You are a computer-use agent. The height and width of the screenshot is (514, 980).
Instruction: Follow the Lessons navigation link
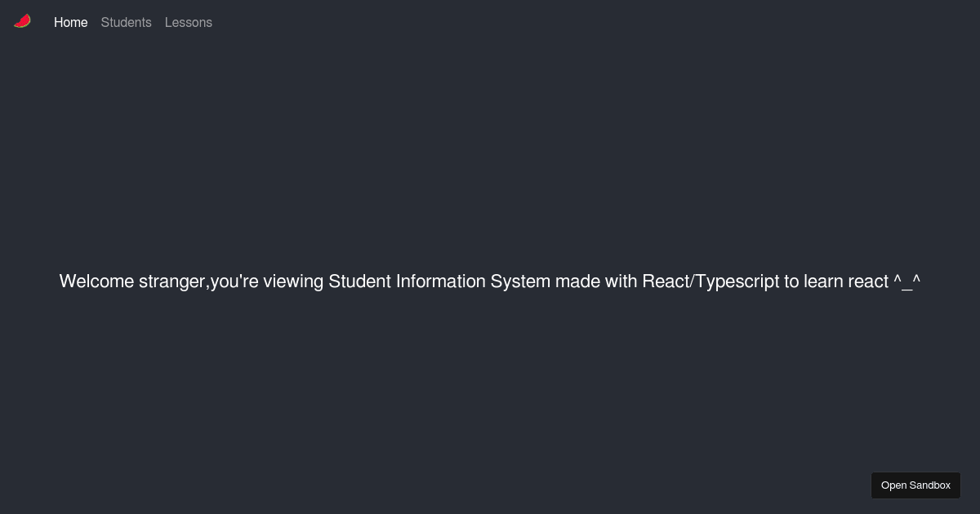189,22
